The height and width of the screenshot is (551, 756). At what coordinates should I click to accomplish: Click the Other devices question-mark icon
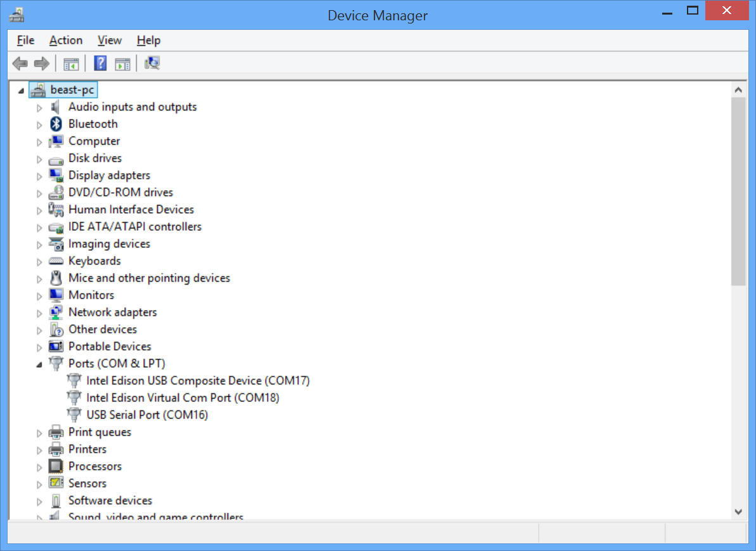coord(56,330)
